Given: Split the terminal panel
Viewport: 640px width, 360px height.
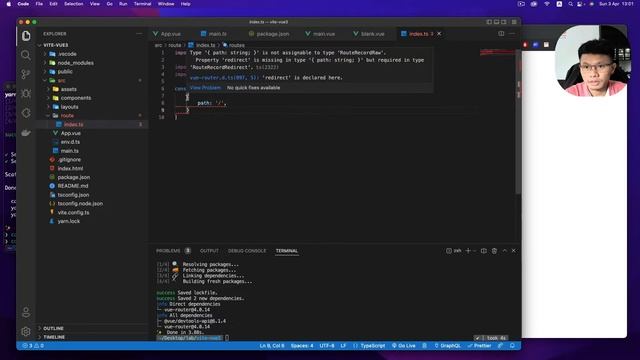Looking at the screenshot, I should coord(484,251).
